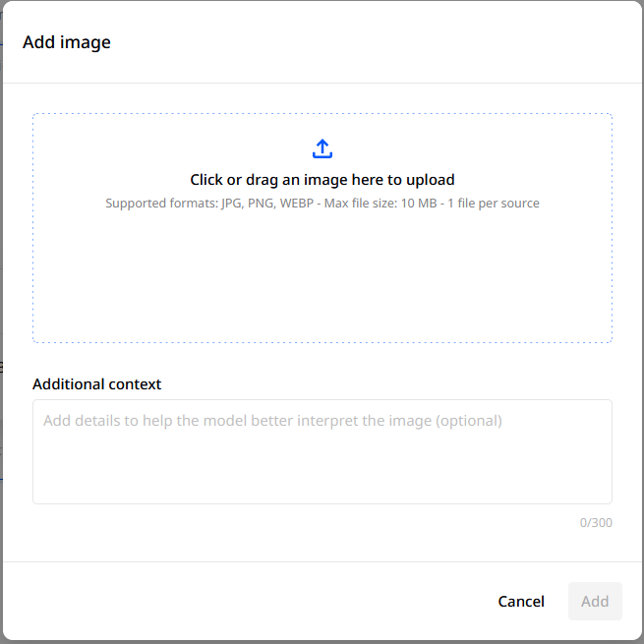Screen dimensions: 644x644
Task: Click the 'Additional context' field label
Action: (96, 384)
